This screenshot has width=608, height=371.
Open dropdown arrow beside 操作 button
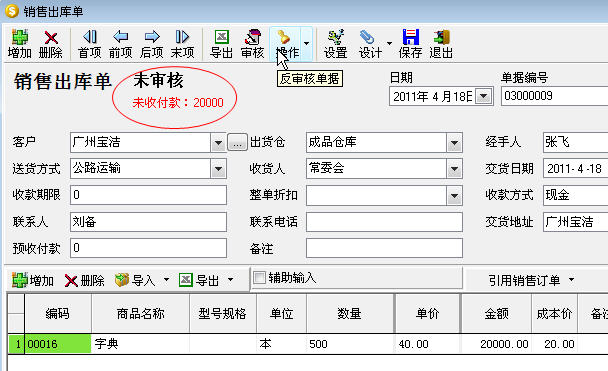(x=307, y=43)
